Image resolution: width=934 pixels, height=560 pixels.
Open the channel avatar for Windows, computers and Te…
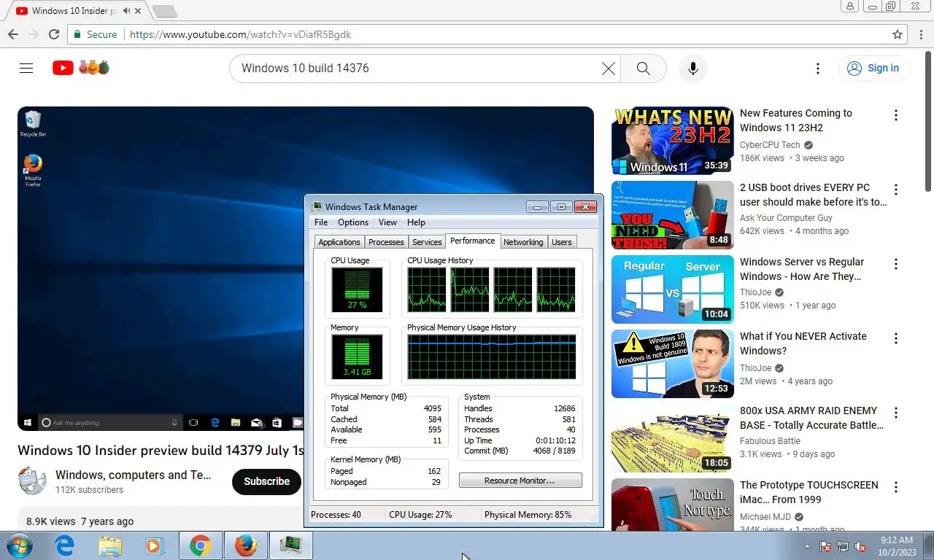point(32,481)
